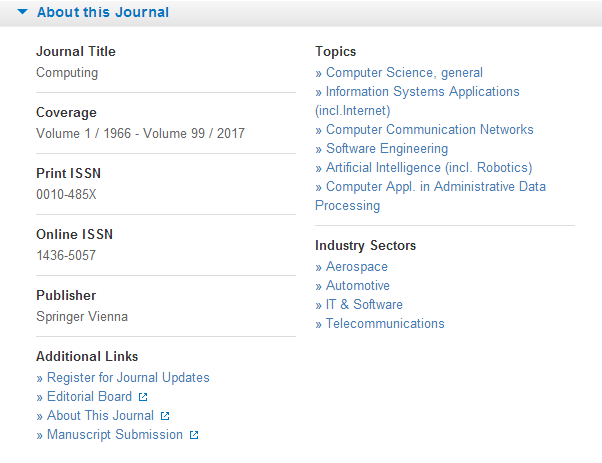The height and width of the screenshot is (463, 602).
Task: Open Information Systems Applications topic link
Action: 422,91
